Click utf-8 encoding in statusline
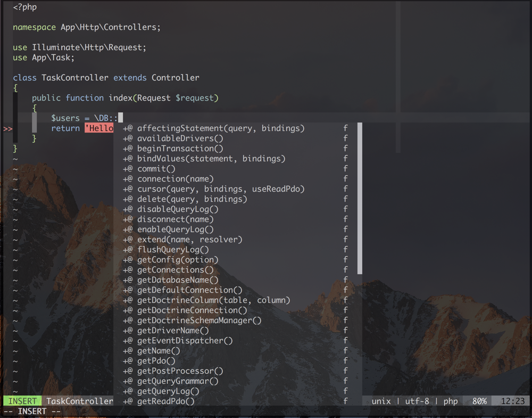Screen dimensions: 532x418 click(x=417, y=401)
